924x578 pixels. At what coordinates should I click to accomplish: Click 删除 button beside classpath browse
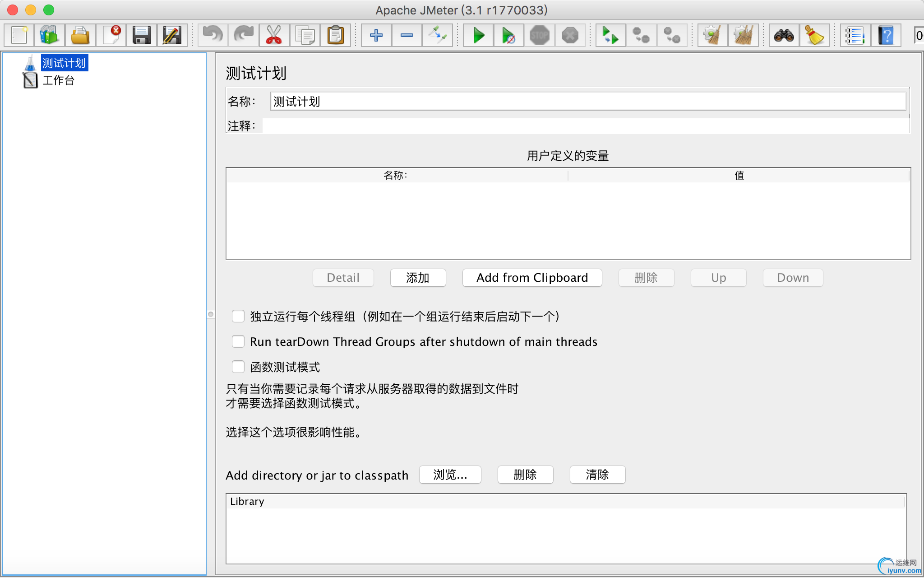[x=525, y=475]
